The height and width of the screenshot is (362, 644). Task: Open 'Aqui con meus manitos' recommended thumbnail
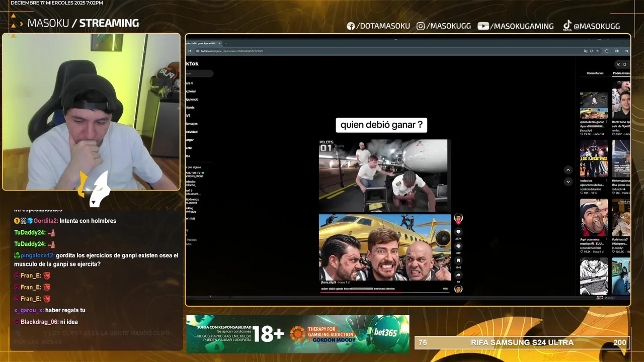[594, 217]
